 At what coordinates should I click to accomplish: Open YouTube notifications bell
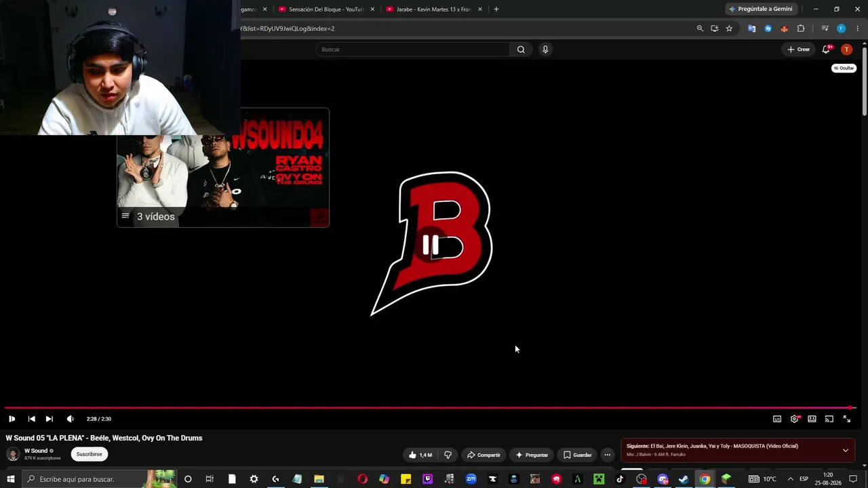[826, 49]
